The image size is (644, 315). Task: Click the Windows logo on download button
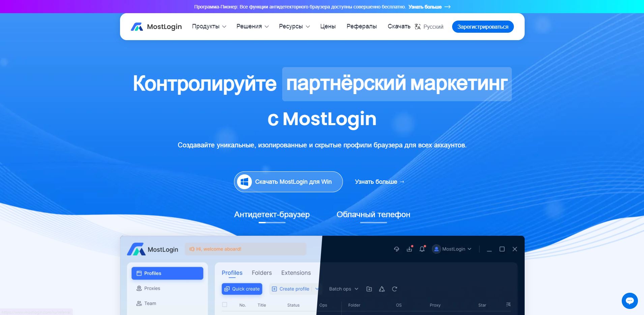pos(244,182)
